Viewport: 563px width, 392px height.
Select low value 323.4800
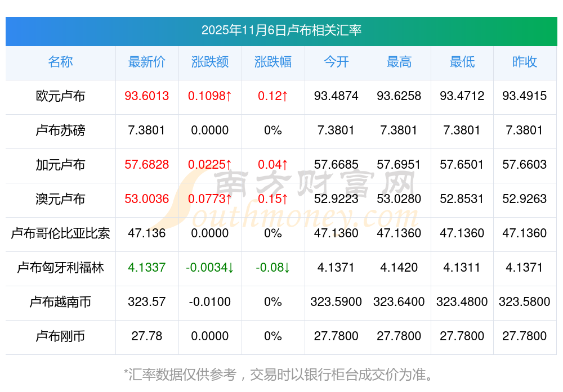pos(462,301)
